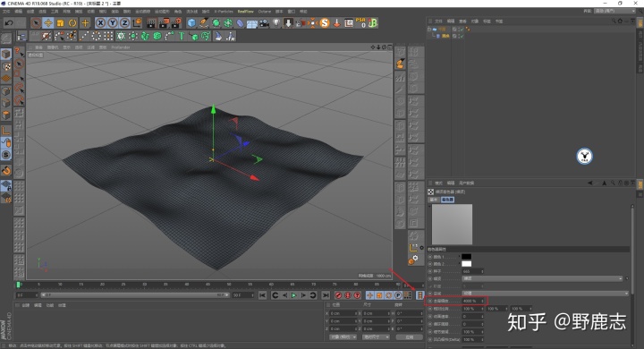This screenshot has width=644, height=349.
Task: Click the seed field showing 665
Action: coord(472,271)
